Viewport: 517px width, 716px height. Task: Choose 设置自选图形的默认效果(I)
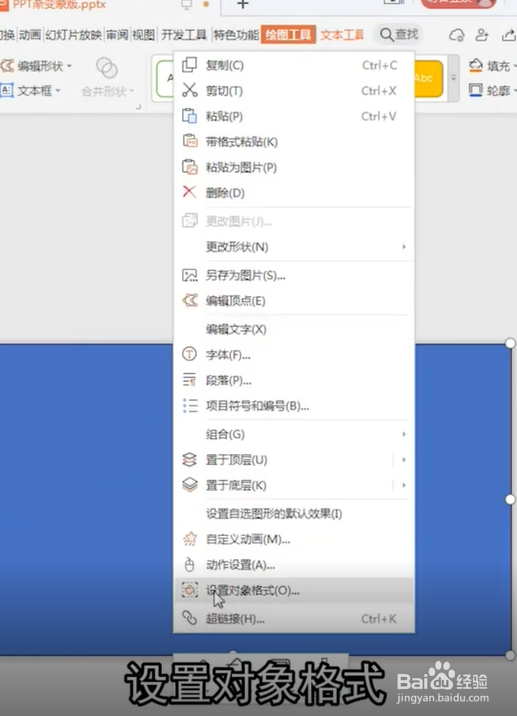[x=294, y=513]
